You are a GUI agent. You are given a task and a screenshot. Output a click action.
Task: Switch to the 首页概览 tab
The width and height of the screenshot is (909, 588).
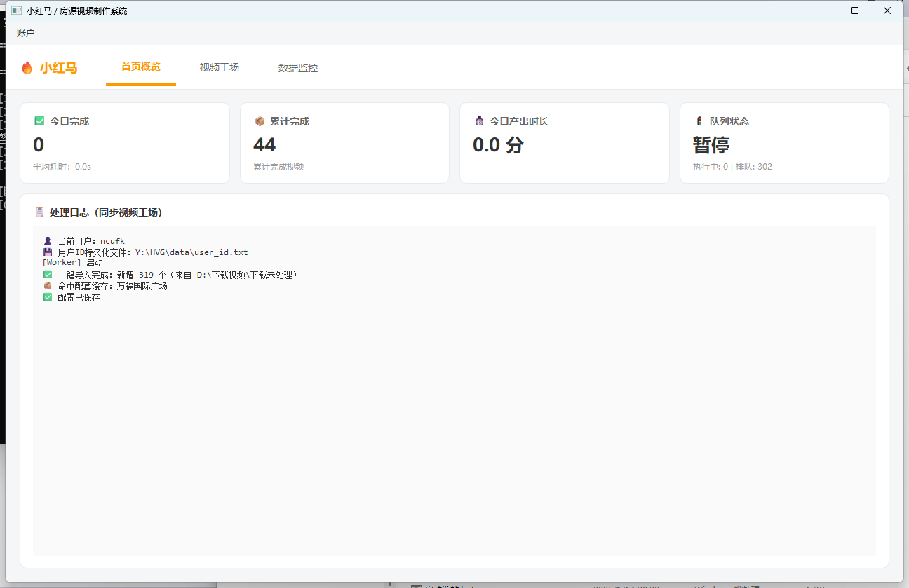pyautogui.click(x=141, y=67)
